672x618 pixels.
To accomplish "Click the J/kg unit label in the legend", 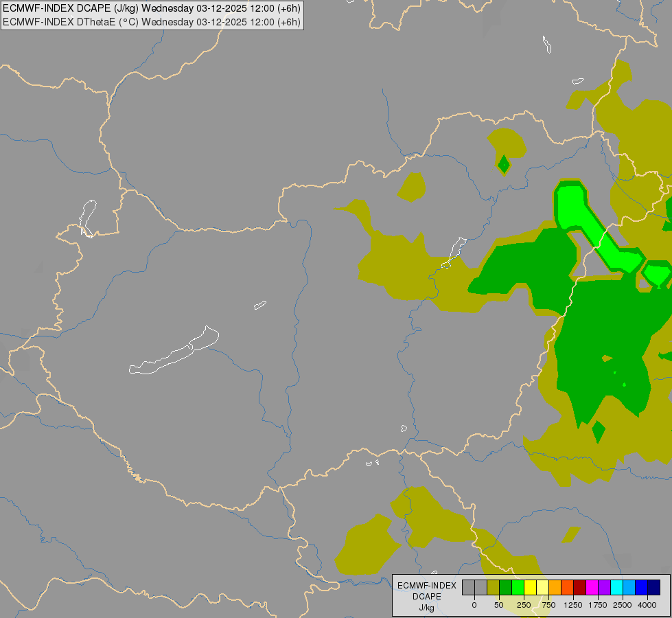I will [x=427, y=608].
